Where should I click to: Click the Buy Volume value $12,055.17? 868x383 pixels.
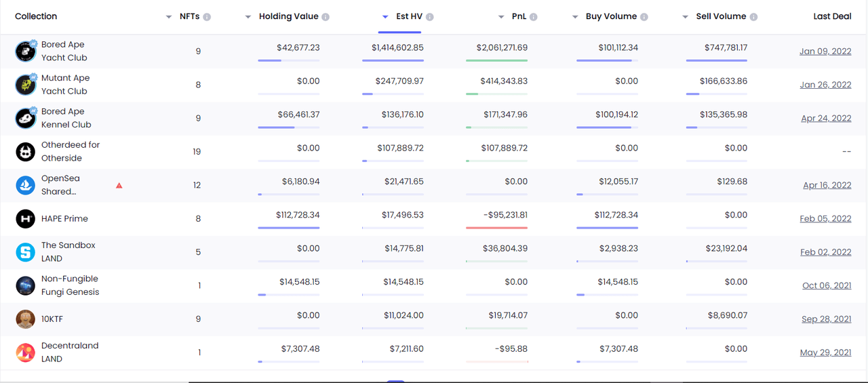pyautogui.click(x=617, y=182)
